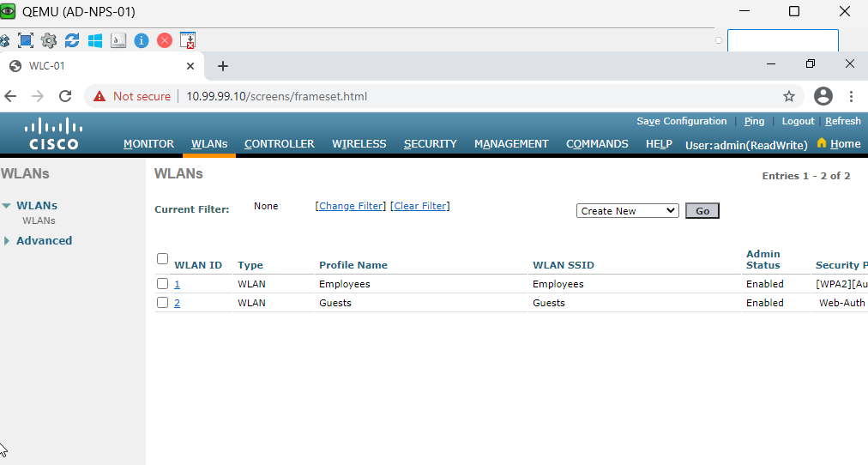Click the Change Filter link
This screenshot has width=868, height=465.
tap(351, 206)
